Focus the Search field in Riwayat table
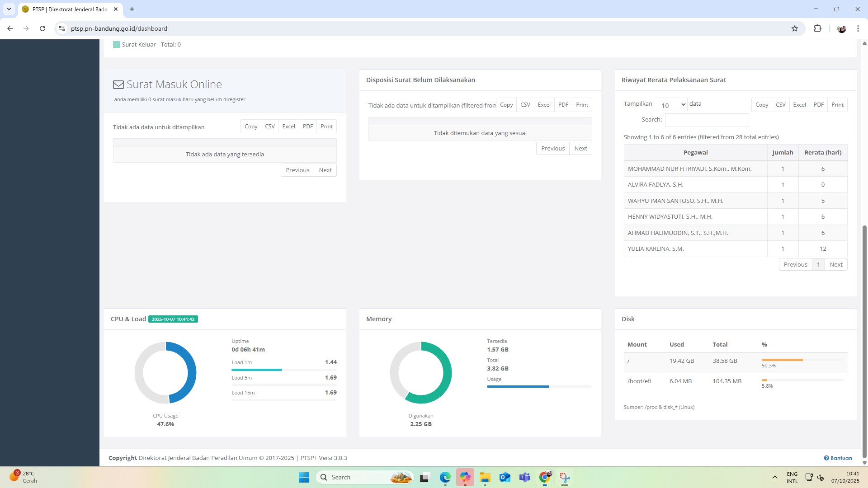868x488 pixels. (707, 120)
